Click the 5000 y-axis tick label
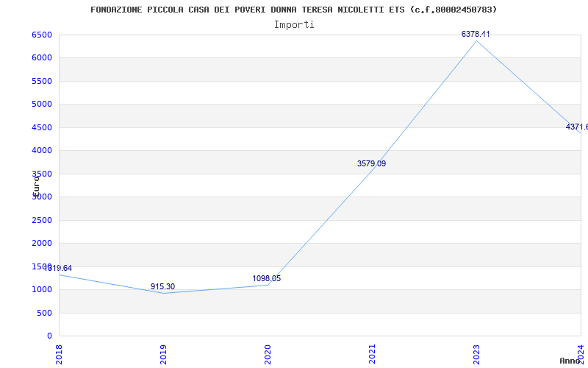Screen dimensions: 588x368 42,104
